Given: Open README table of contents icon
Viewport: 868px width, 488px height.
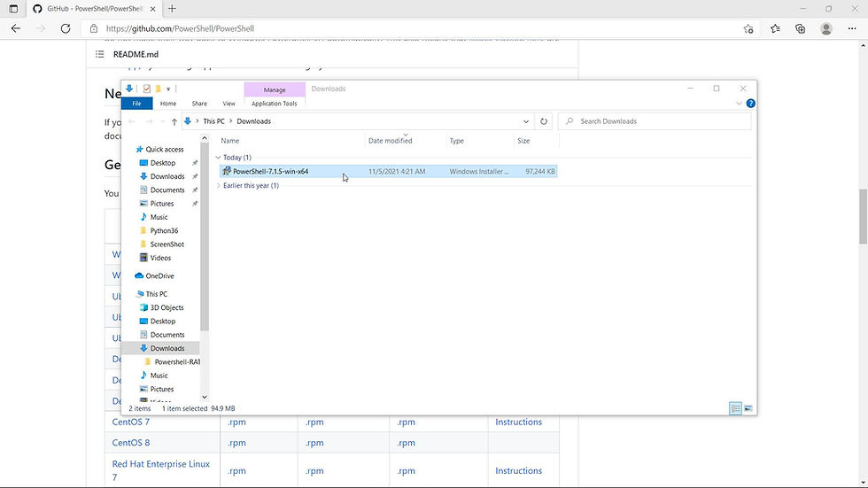Looking at the screenshot, I should pyautogui.click(x=99, y=54).
